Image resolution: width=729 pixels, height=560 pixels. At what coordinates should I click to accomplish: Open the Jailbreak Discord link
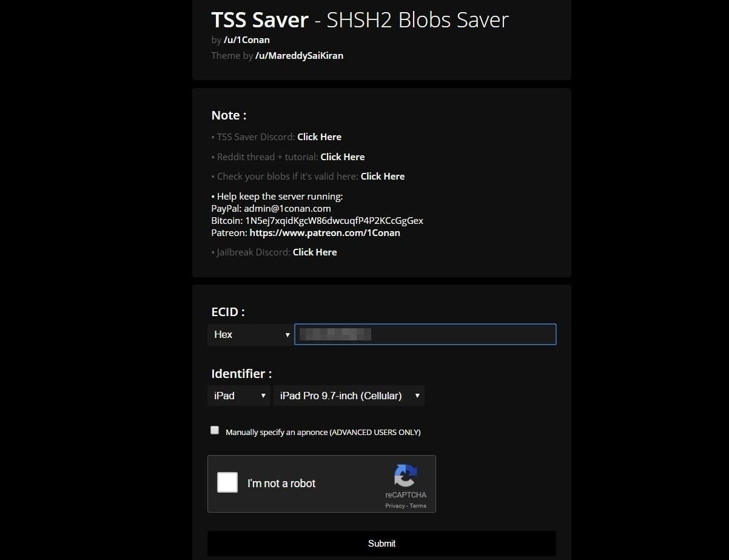pos(314,252)
